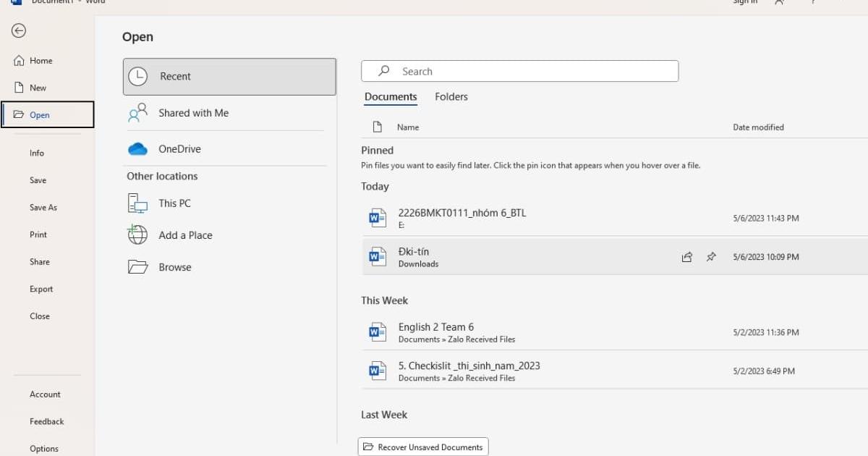The image size is (868, 456).
Task: Click Add a Place
Action: (x=185, y=235)
